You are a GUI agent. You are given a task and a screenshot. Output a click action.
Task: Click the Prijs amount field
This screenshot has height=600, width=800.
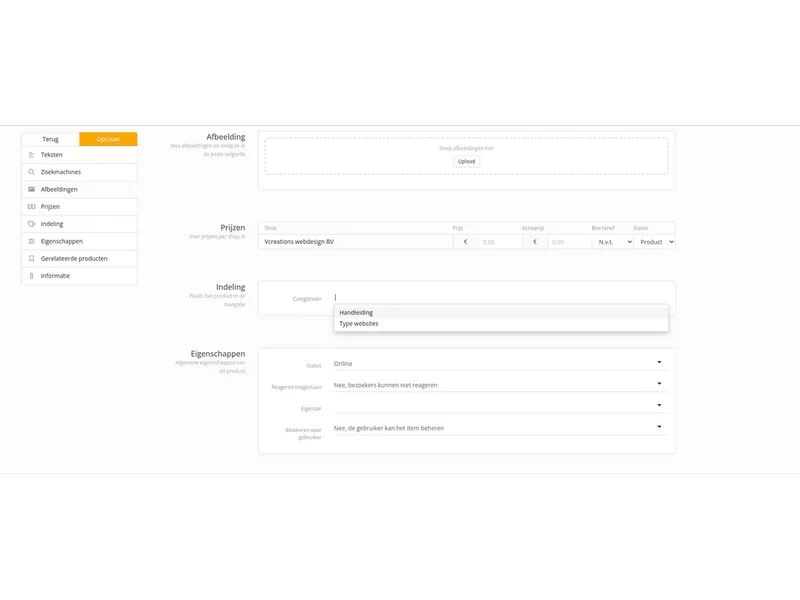pos(500,242)
